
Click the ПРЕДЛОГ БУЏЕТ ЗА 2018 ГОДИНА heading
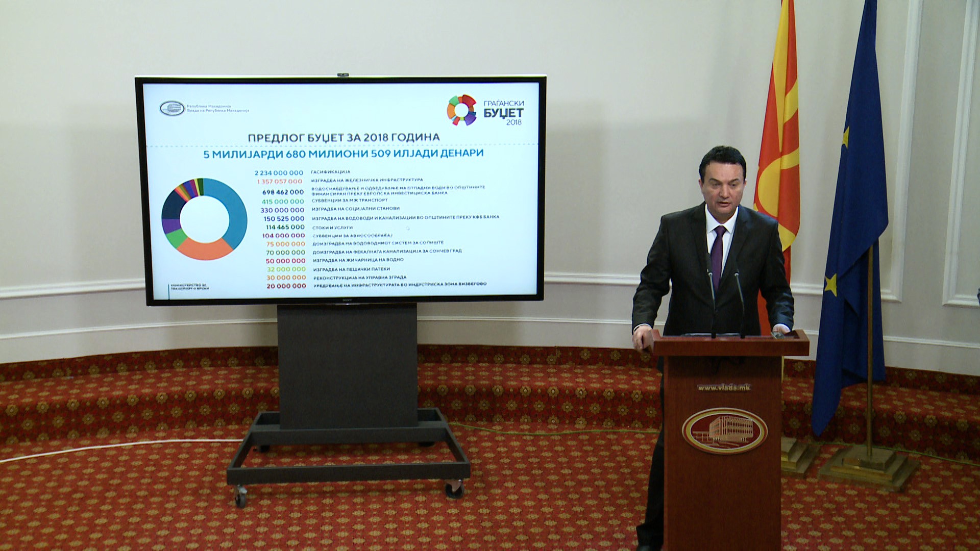(344, 138)
